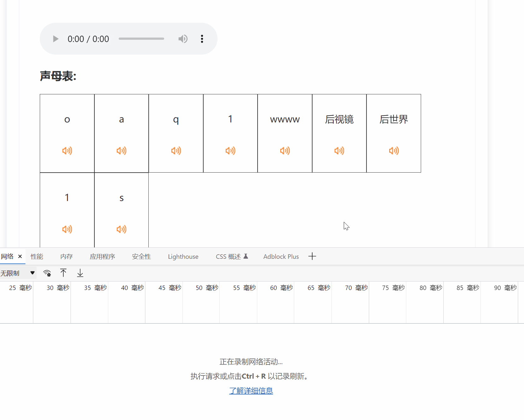Switch to the 性能 panel

37,257
